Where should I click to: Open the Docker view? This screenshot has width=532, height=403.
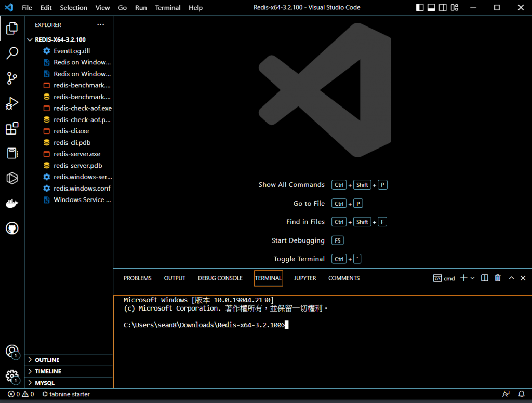pyautogui.click(x=12, y=203)
